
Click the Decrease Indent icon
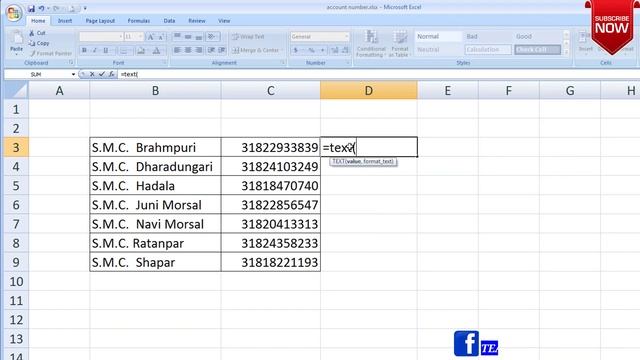click(211, 50)
